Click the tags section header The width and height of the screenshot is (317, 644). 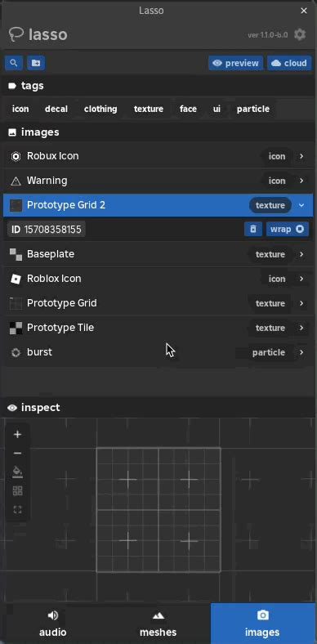(x=158, y=86)
